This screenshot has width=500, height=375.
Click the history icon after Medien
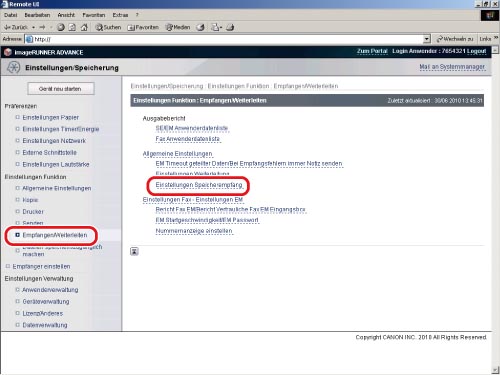coord(200,27)
